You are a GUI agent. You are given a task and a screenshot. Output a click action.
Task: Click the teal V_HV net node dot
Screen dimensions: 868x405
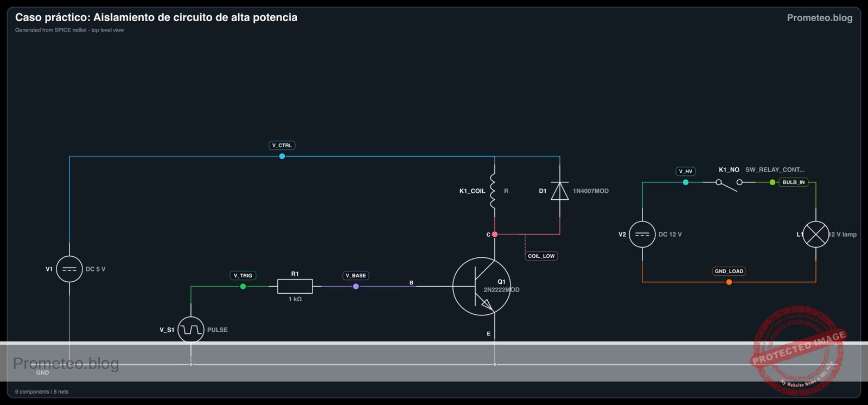tap(686, 182)
